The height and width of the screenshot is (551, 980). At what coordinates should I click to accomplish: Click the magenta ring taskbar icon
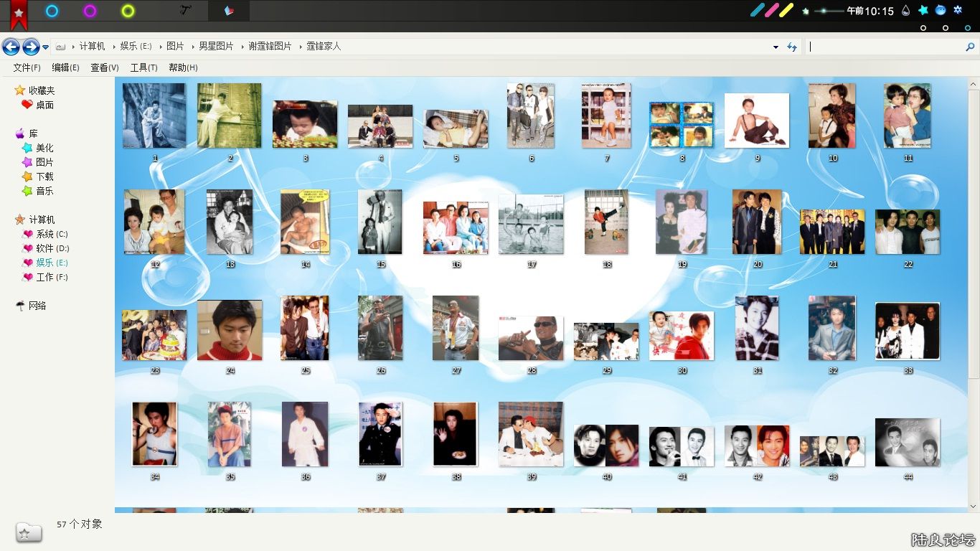(90, 11)
